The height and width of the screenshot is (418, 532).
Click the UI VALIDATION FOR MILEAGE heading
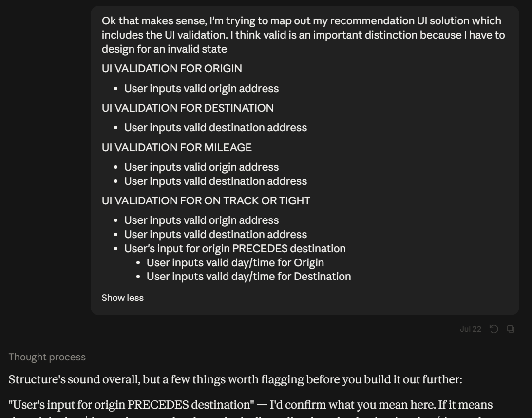[x=176, y=147]
